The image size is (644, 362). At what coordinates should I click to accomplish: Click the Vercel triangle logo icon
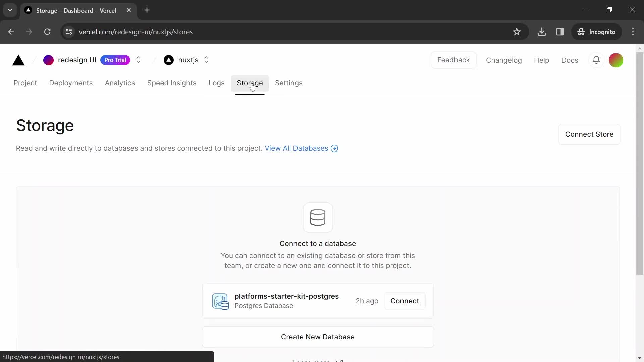[18, 60]
